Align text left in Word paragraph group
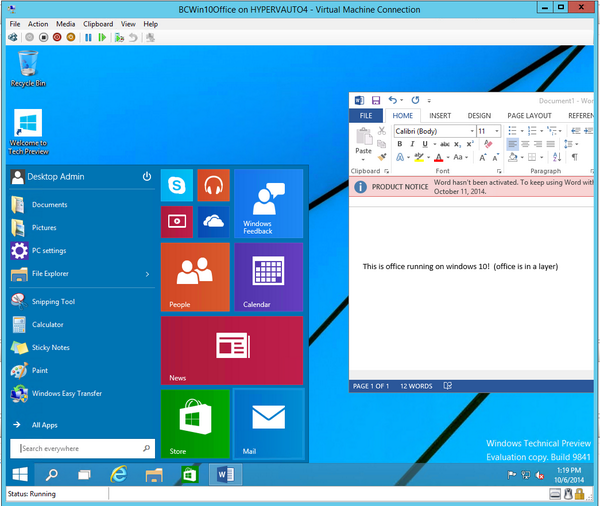Viewport: 600px width, 506px height. pyautogui.click(x=512, y=144)
